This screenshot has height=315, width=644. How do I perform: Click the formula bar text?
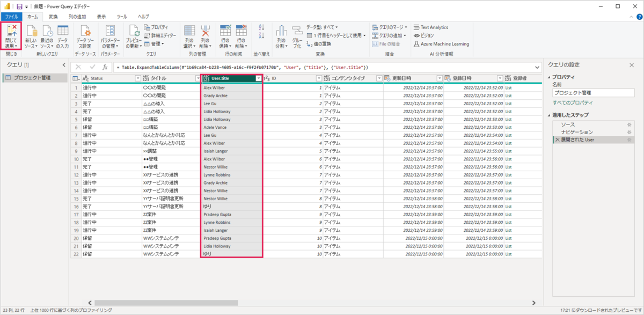pyautogui.click(x=242, y=68)
